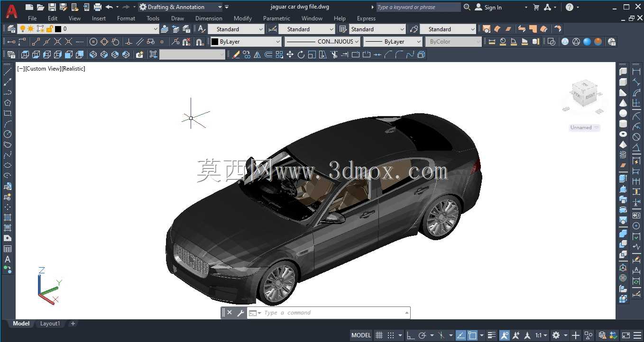Select the Realistic visual style sphere icon
644x342 pixels.
(x=587, y=42)
